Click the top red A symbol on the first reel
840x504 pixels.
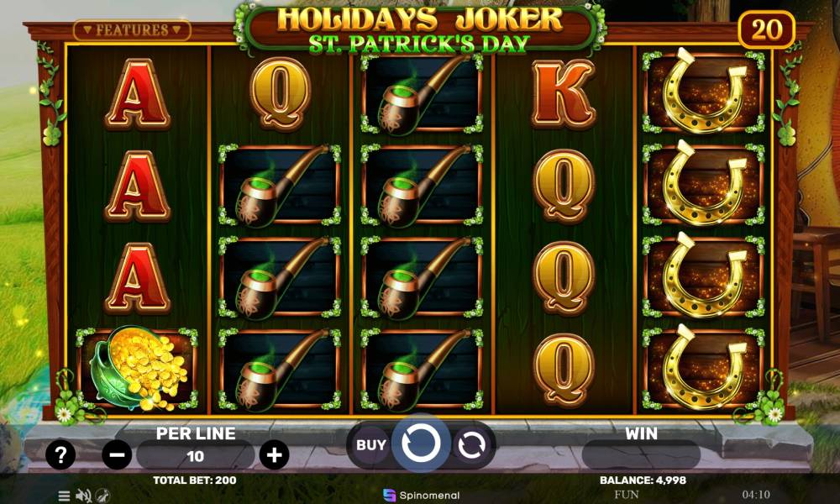click(x=138, y=94)
